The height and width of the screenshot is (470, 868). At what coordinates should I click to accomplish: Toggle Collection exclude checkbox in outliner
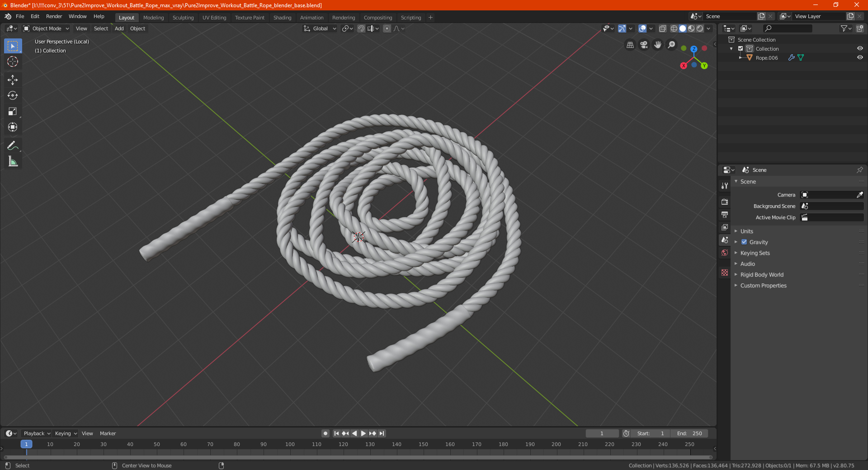point(741,48)
